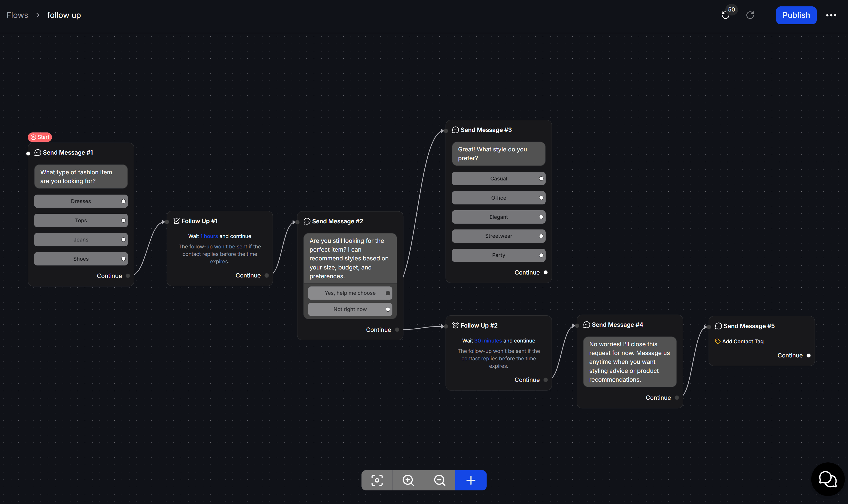The image size is (848, 504).
Task: Click 'Great! What style do you prefer?' bubble
Action: (x=499, y=154)
